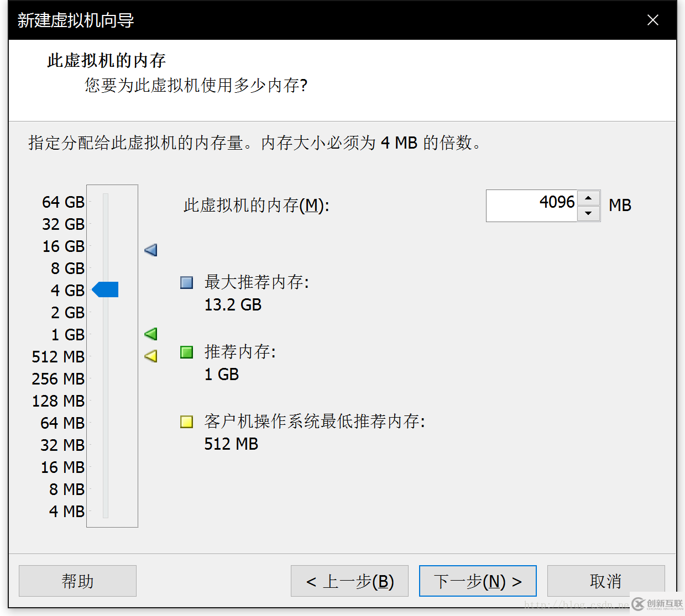This screenshot has height=616, width=685.
Task: Click the blue memory slider handle at 4 GB
Action: pyautogui.click(x=105, y=289)
